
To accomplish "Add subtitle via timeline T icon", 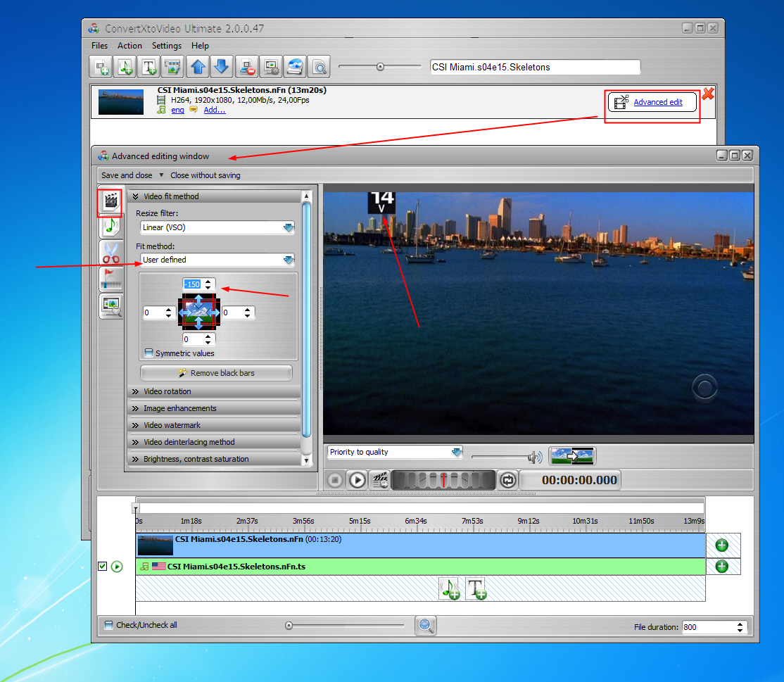I will click(x=476, y=588).
